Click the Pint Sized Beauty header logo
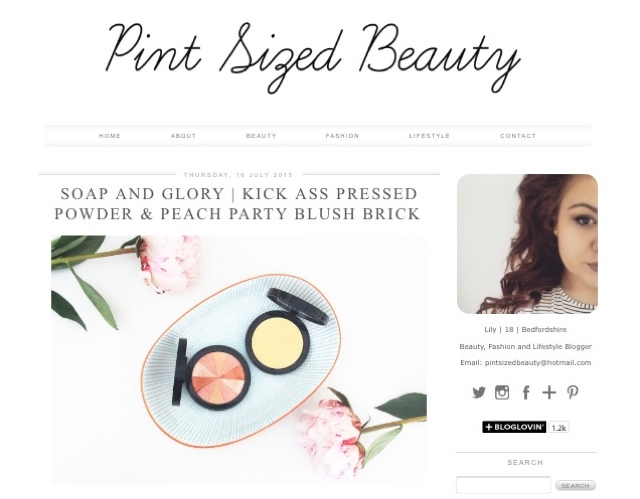 pos(313,57)
